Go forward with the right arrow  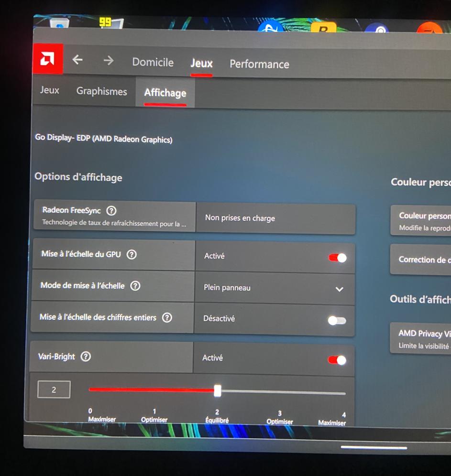click(109, 60)
